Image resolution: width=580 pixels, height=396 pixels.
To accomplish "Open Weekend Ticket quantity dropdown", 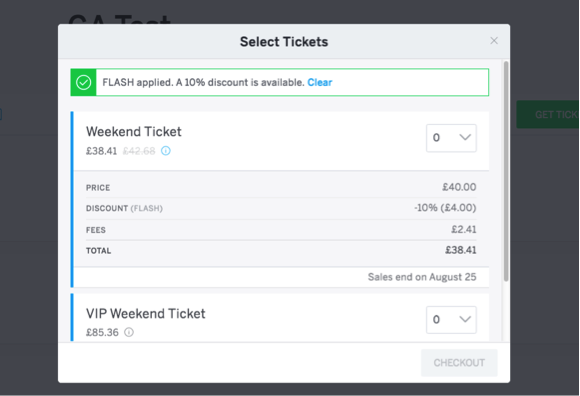I will (x=451, y=138).
